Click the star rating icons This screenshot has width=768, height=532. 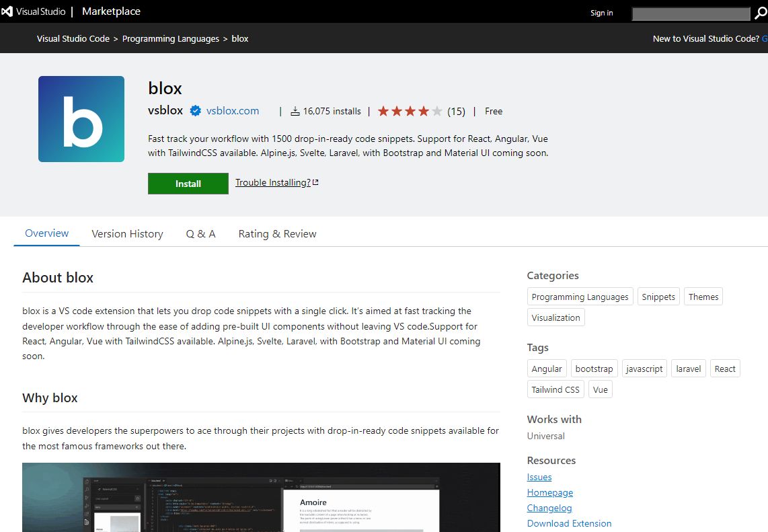tap(410, 111)
